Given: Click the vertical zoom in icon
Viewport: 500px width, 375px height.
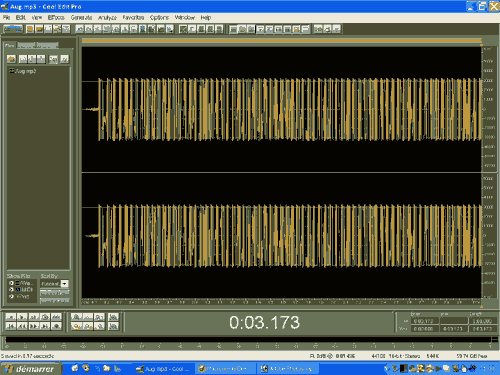Looking at the screenshot, I should tap(114, 317).
